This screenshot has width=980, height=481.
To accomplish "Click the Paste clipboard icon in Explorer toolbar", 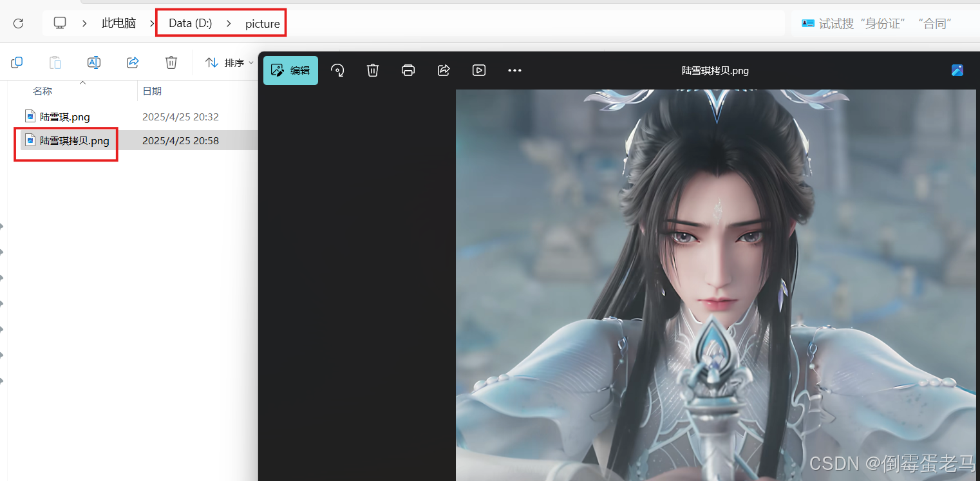I will (x=55, y=62).
